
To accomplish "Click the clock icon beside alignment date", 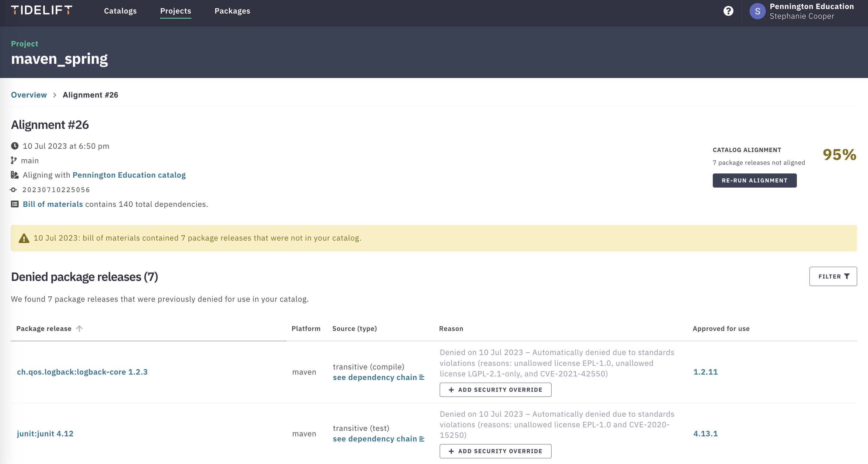I will 14,146.
